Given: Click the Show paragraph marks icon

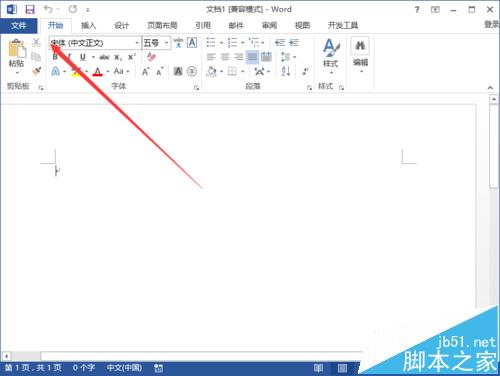Looking at the screenshot, I should pos(305,71).
